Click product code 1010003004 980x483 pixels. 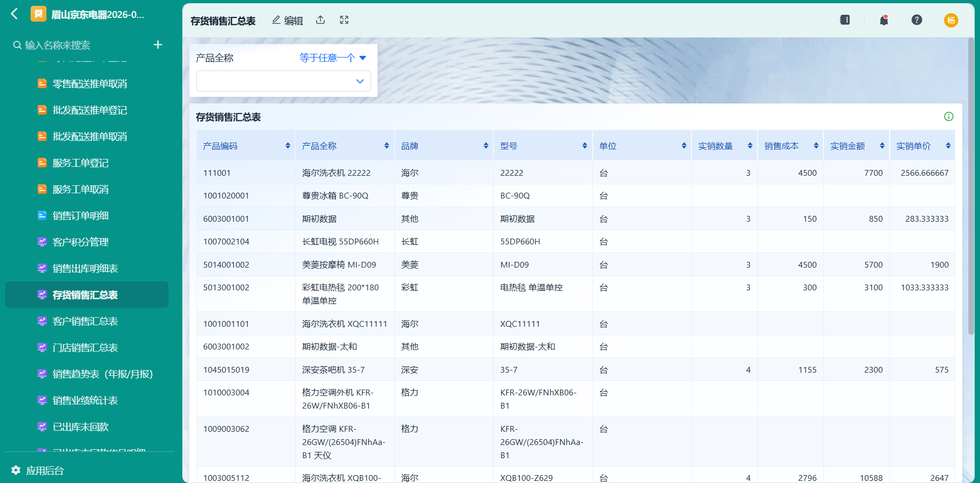pos(226,392)
